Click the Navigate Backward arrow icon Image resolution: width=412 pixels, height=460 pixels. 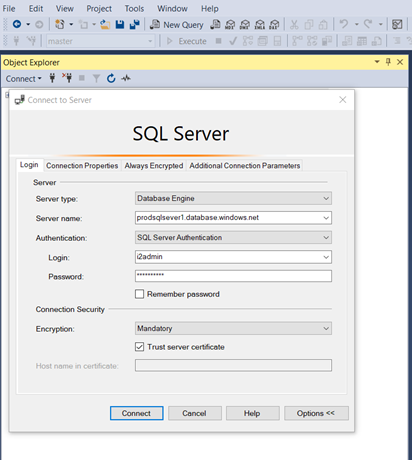pos(17,24)
